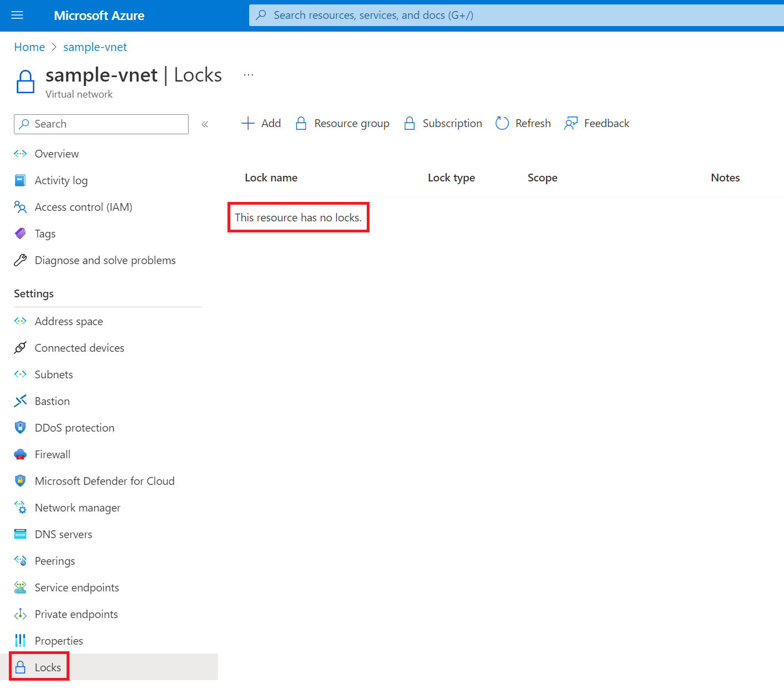Open the ellipsis more options menu

pos(249,75)
